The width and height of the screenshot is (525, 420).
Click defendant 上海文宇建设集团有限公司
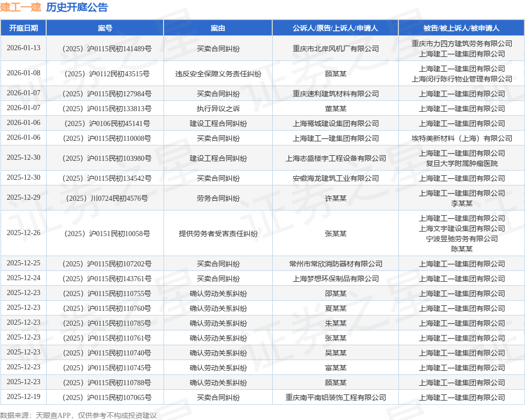[462, 229]
